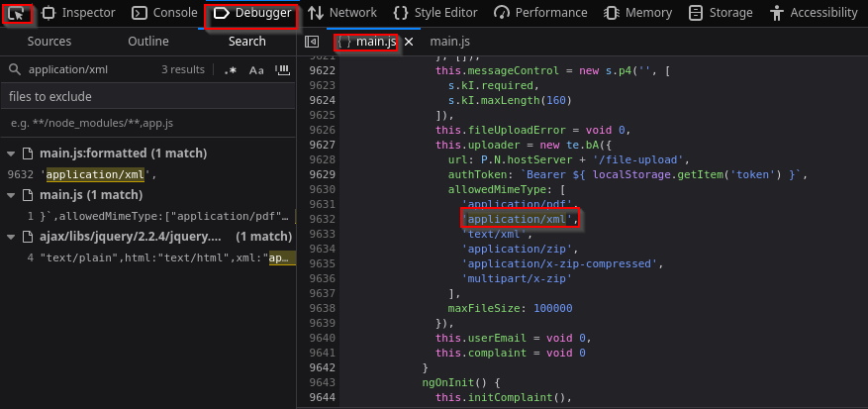This screenshot has height=409, width=868.
Task: Toggle case sensitive search (Aa)
Action: (x=256, y=70)
